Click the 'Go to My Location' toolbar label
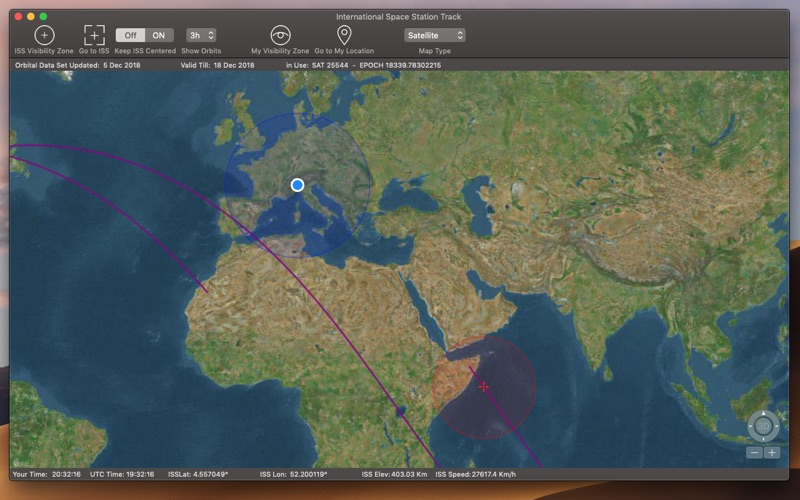The width and height of the screenshot is (800, 500). 344,51
